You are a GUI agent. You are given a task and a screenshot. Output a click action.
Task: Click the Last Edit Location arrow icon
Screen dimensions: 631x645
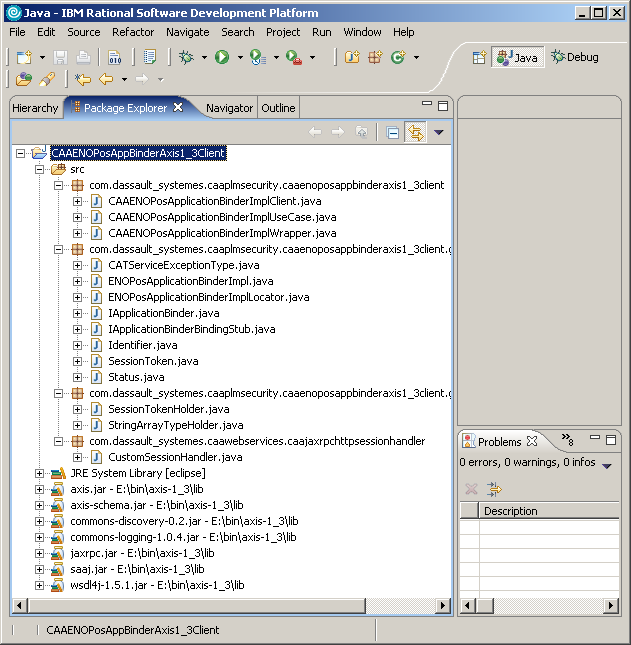tap(83, 79)
